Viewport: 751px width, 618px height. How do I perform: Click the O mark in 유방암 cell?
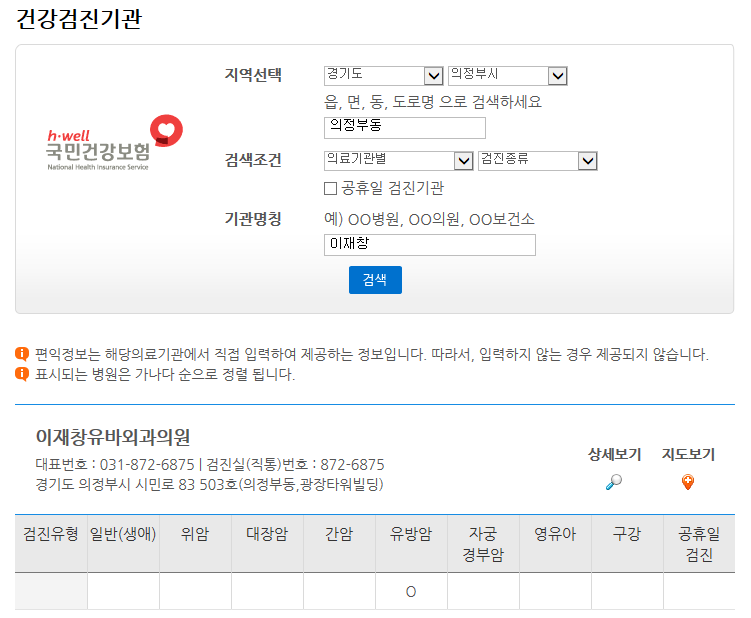coord(411,592)
